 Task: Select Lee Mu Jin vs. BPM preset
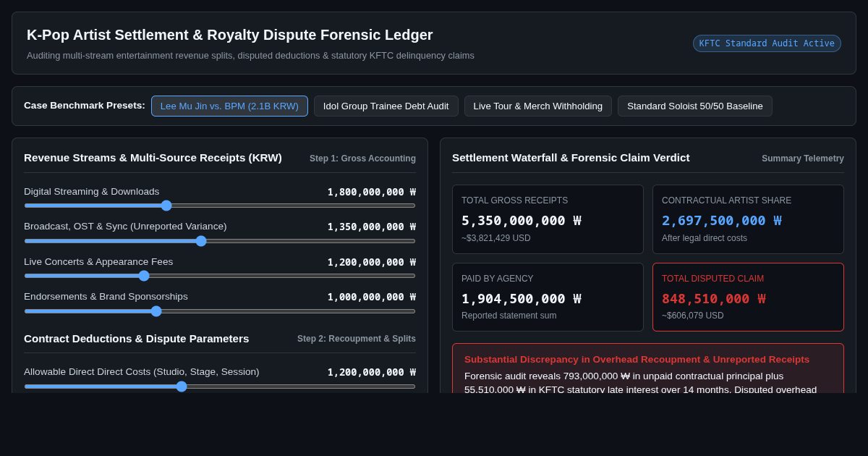(x=229, y=106)
